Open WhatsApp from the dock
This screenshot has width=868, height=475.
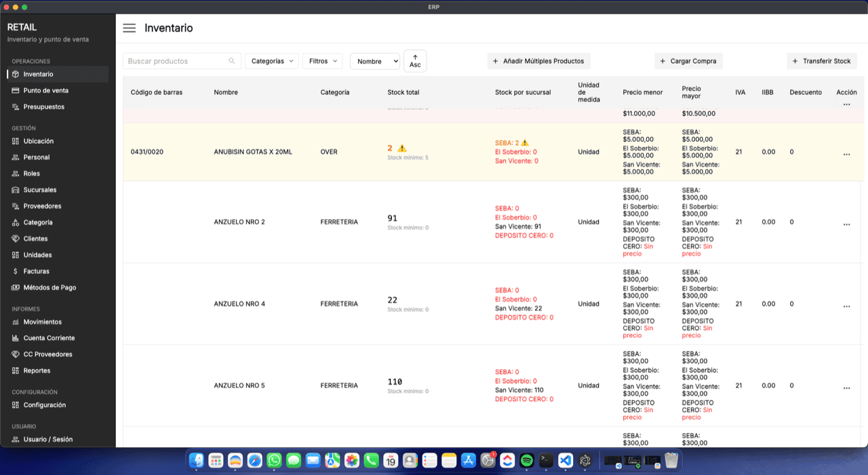(274, 460)
